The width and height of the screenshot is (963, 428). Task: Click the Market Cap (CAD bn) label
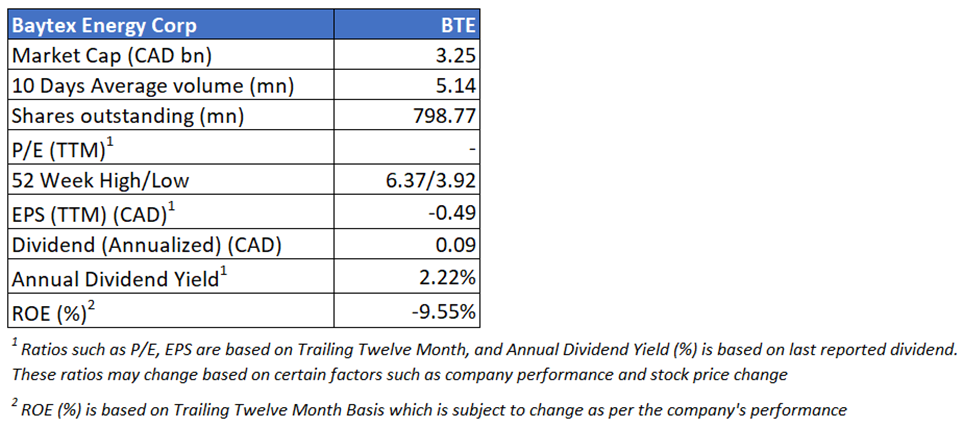(x=111, y=55)
